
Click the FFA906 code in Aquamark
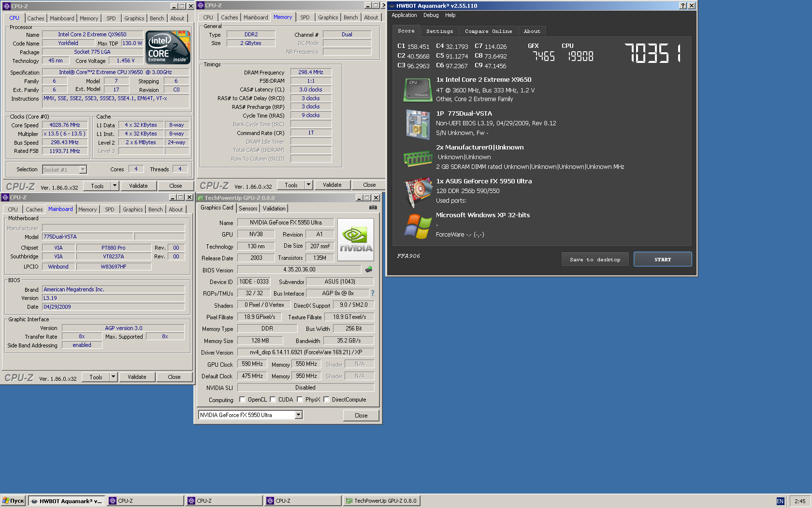[x=408, y=256]
